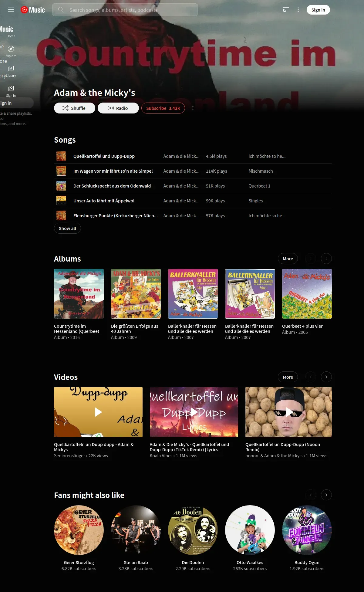Click Show all songs button
364x592 pixels.
click(67, 228)
